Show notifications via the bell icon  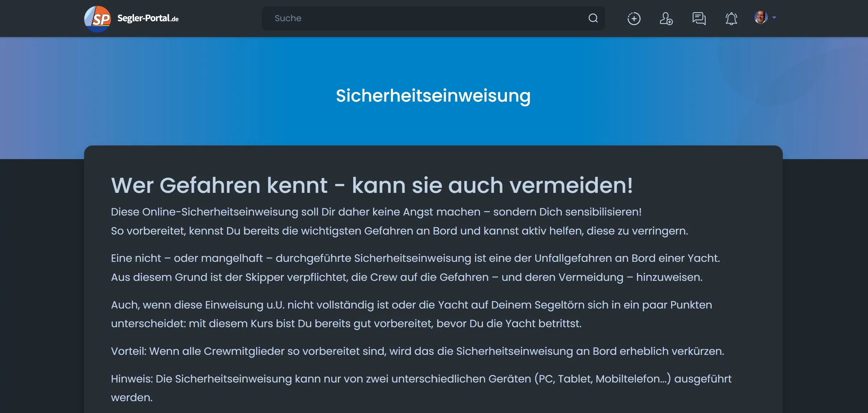731,19
